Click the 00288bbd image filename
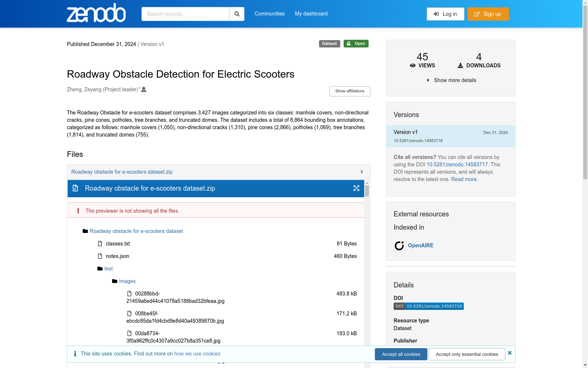The width and height of the screenshot is (588, 368). (x=175, y=297)
